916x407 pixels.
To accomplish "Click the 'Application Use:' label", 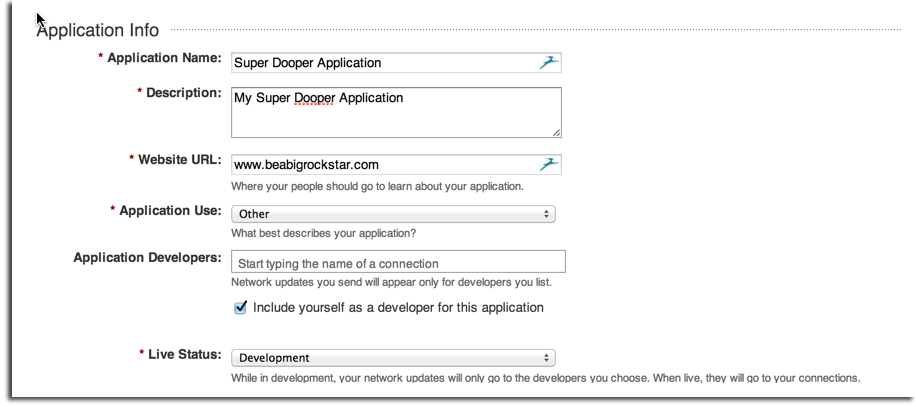I will click(169, 211).
